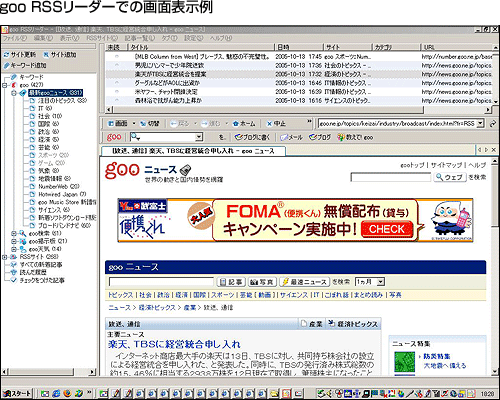
Task: Toggle unread dot for MLB Column article
Action: click(117, 57)
